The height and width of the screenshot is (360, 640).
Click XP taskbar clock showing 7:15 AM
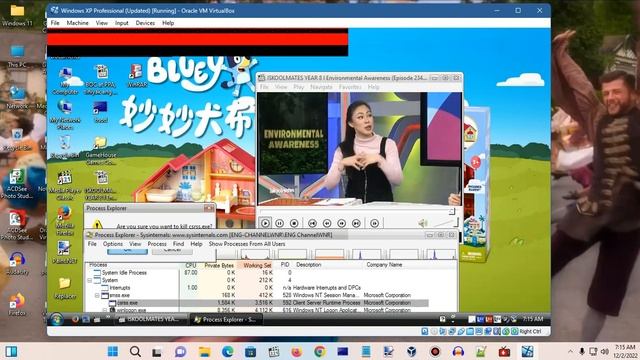(533, 319)
